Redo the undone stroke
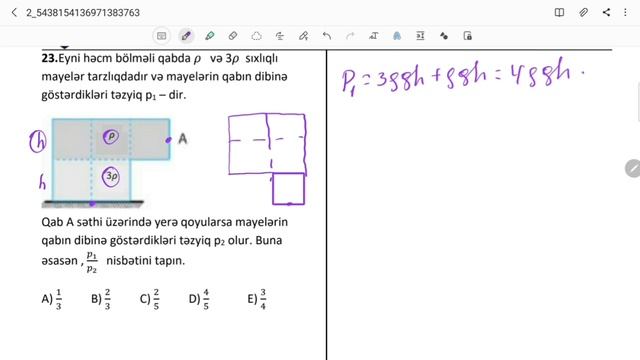Screen dimensions: 640x360 coord(350,36)
